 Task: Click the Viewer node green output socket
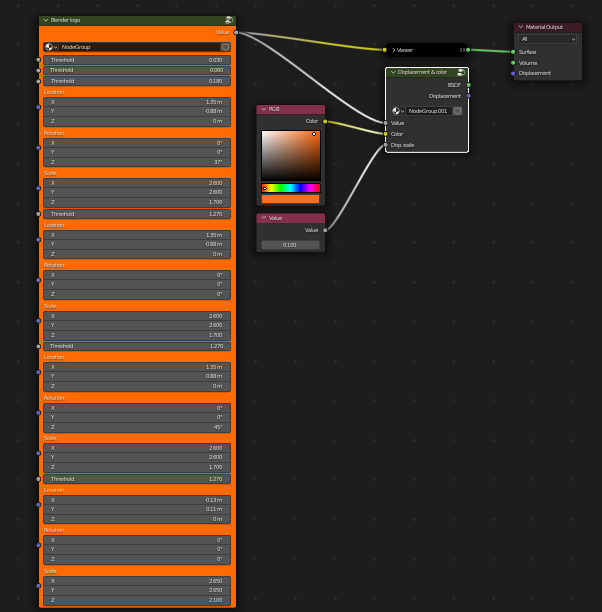(468, 50)
